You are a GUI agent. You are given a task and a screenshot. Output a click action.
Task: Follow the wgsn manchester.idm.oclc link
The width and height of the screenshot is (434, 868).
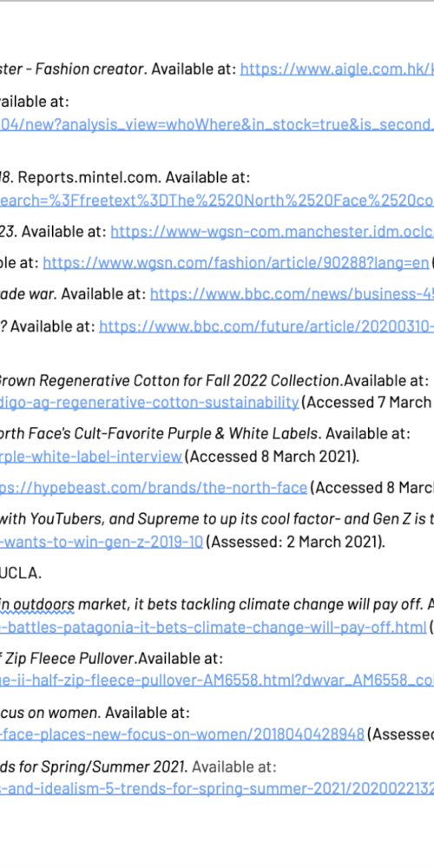pos(273,232)
